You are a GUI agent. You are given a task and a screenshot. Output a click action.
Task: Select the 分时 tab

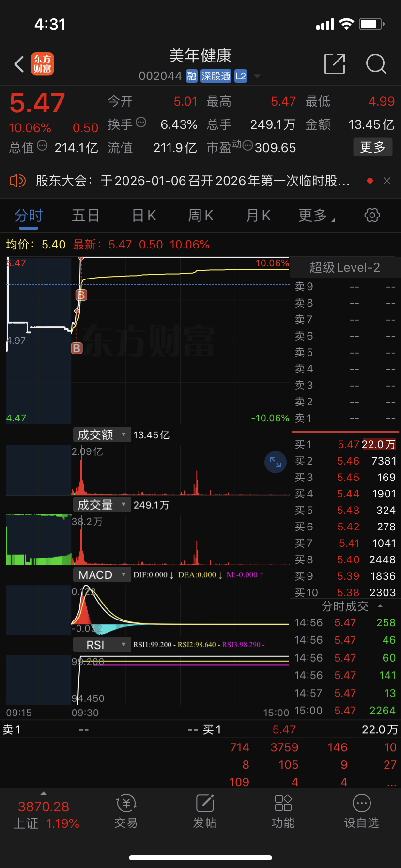29,216
